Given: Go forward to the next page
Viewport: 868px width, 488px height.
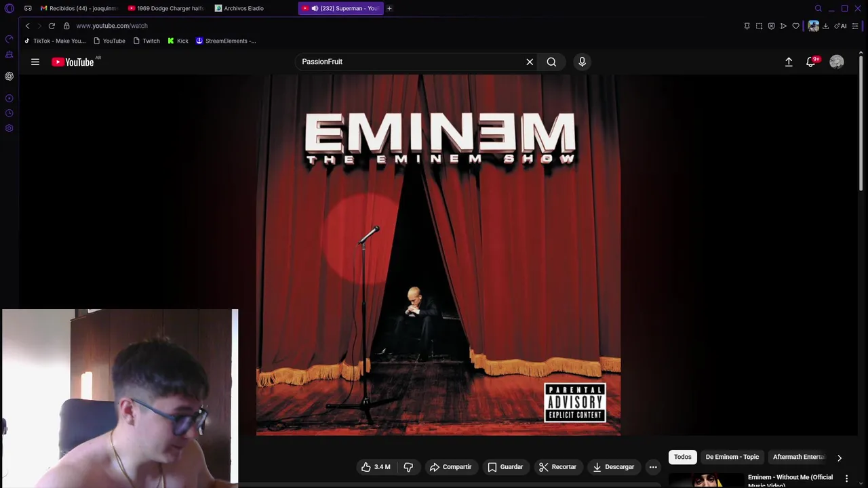Looking at the screenshot, I should [39, 26].
